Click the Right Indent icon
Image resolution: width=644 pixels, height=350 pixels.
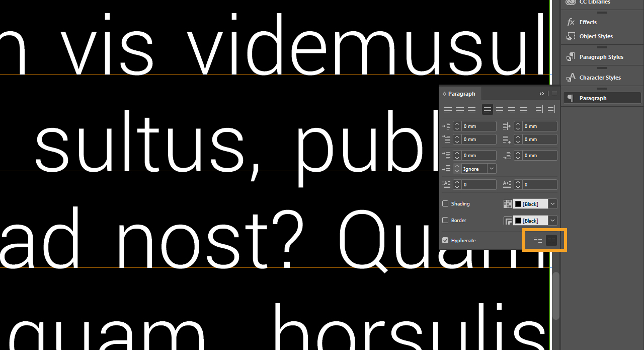coord(507,126)
